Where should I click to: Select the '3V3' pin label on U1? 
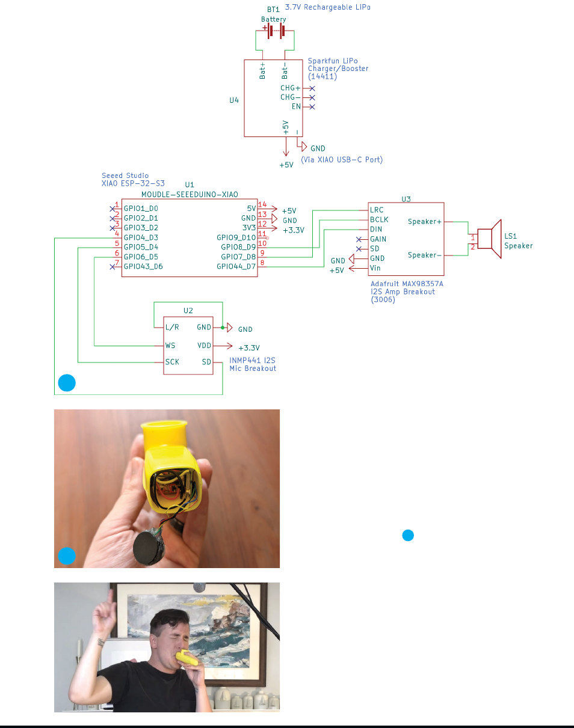[x=248, y=228]
